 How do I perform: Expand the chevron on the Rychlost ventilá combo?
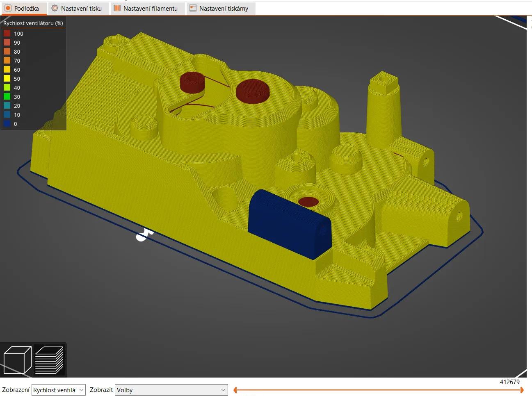coord(80,390)
